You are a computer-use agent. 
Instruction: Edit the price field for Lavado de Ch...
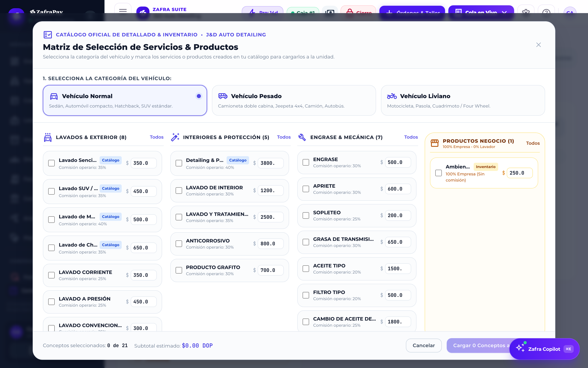tap(143, 248)
